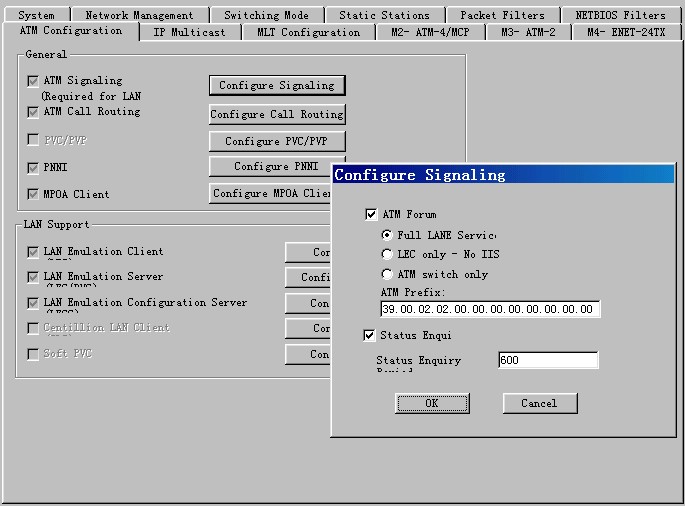Select LEC only - No IIS option
685x506 pixels.
click(387, 254)
